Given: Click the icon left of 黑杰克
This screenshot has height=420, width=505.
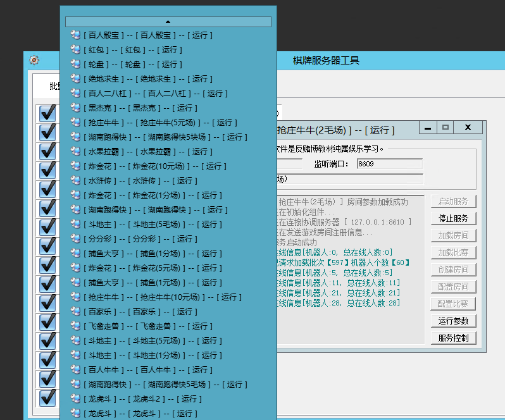Looking at the screenshot, I should coord(75,108).
